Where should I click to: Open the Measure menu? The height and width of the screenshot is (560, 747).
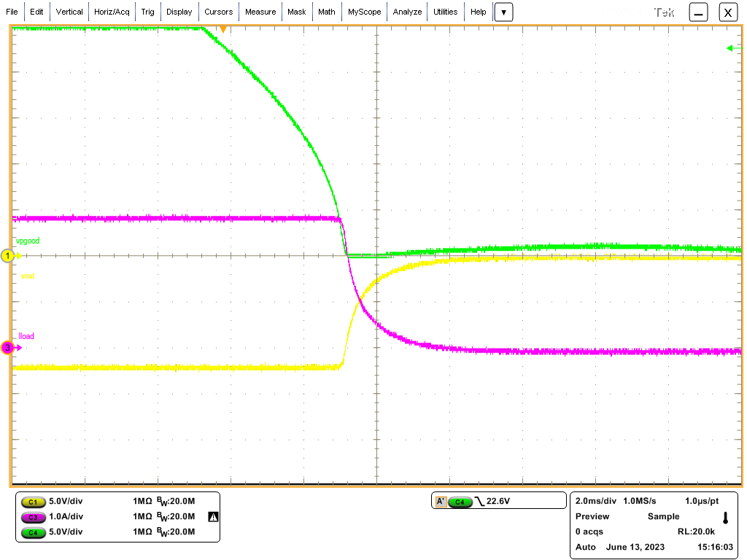click(x=260, y=12)
